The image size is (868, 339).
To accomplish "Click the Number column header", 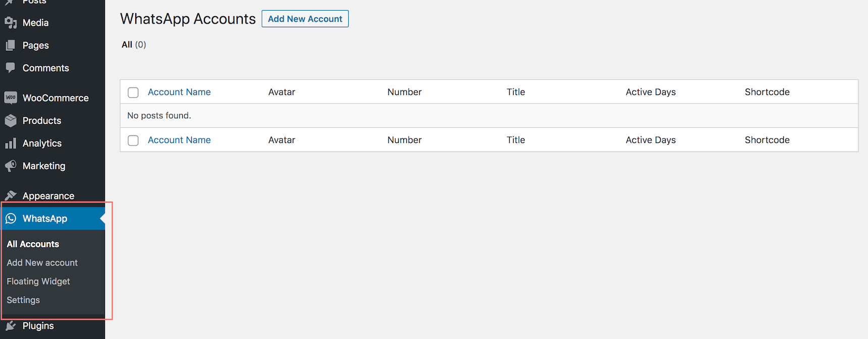I will coord(404,92).
